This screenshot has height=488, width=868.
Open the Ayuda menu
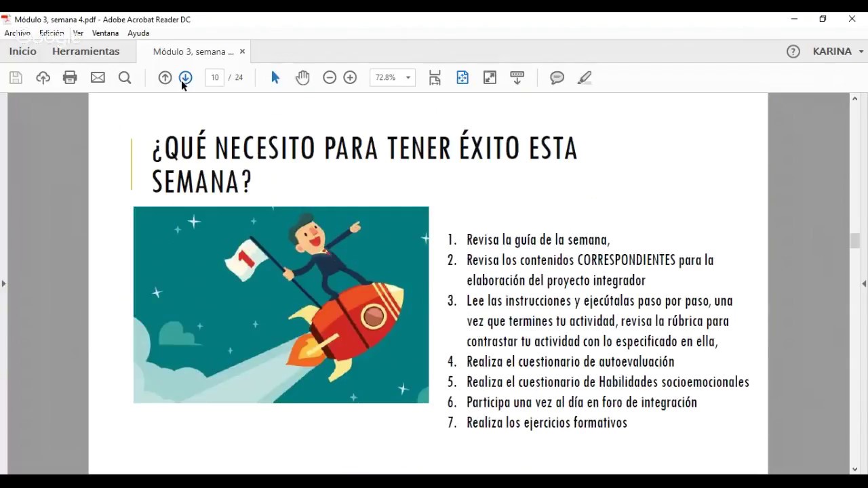tap(138, 33)
